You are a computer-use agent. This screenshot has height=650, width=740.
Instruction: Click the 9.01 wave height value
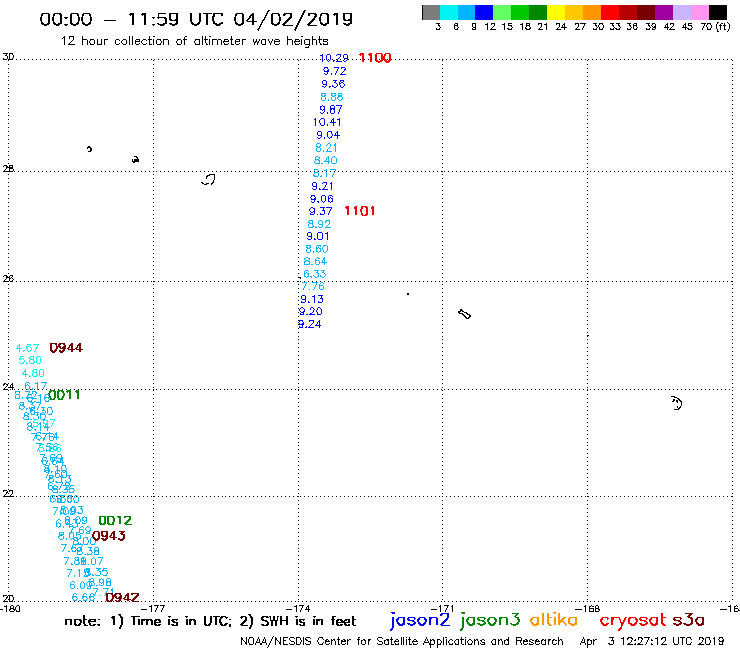tap(318, 236)
